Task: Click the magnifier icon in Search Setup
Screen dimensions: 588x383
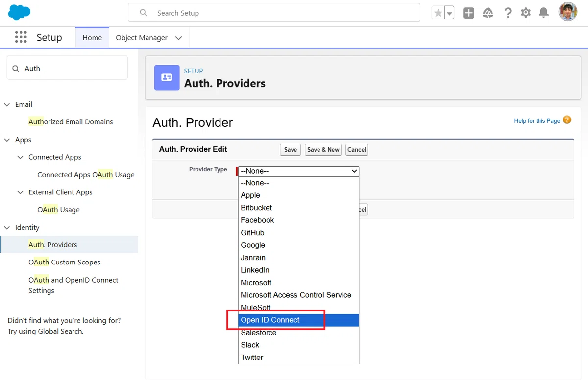Action: coord(144,13)
